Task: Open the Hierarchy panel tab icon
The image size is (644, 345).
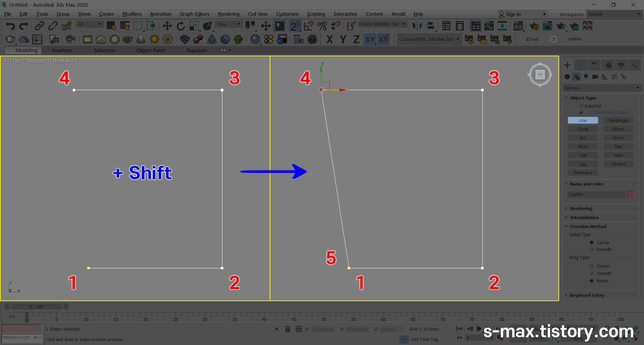Action: [x=594, y=65]
